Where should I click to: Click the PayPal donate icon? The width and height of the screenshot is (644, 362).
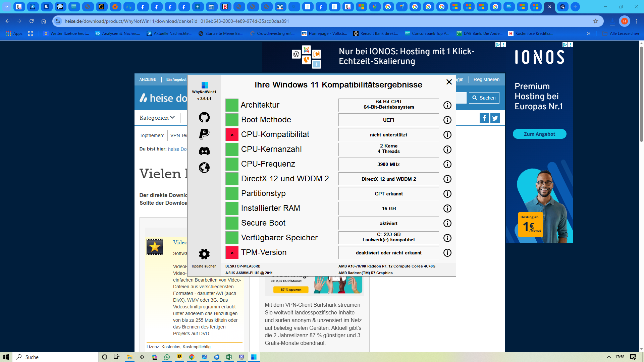[204, 134]
